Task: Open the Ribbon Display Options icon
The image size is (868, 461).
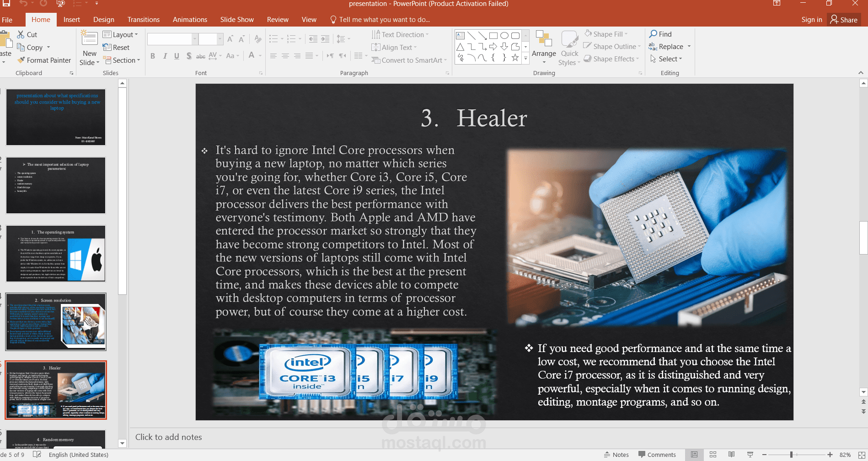Action: pos(777,3)
